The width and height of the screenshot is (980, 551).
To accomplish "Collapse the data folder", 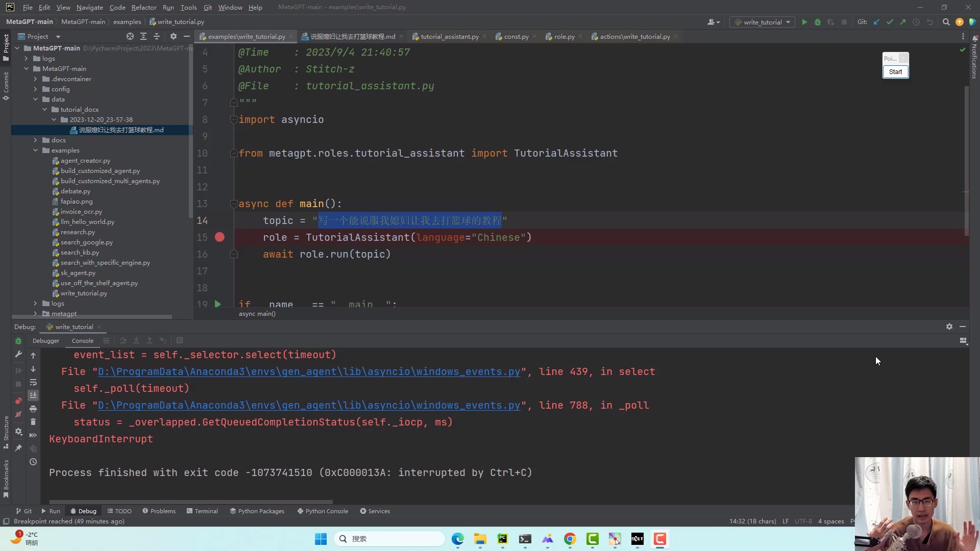I will coord(35,99).
